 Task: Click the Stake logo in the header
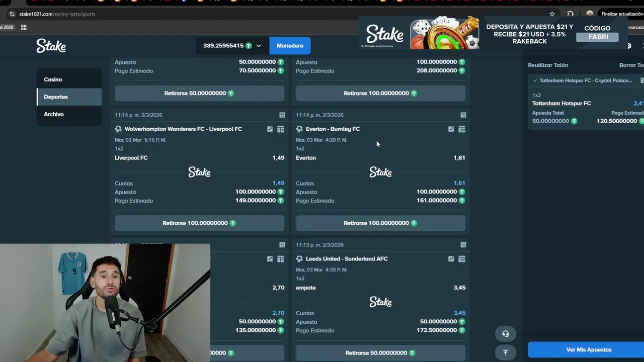tap(51, 46)
